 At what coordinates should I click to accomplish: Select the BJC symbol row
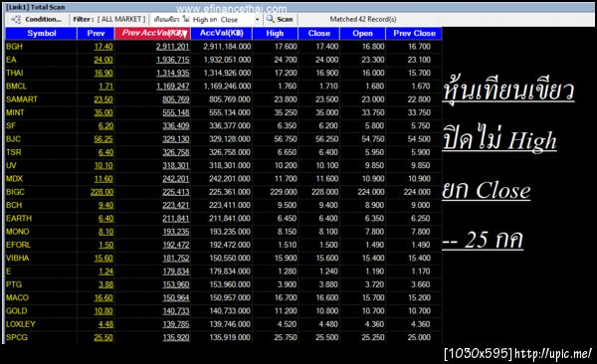[224, 139]
